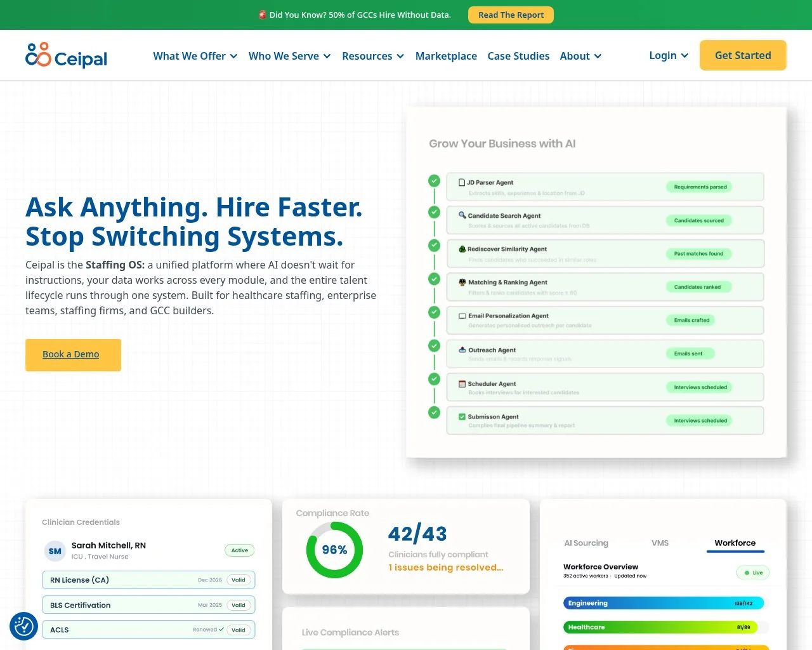The image size is (812, 650).
Task: Click the 96% compliance rate ring
Action: (x=334, y=550)
